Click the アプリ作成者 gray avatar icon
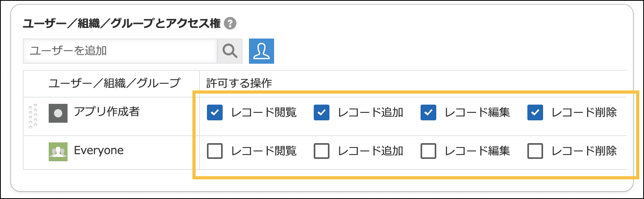This screenshot has width=644, height=199. click(x=58, y=113)
